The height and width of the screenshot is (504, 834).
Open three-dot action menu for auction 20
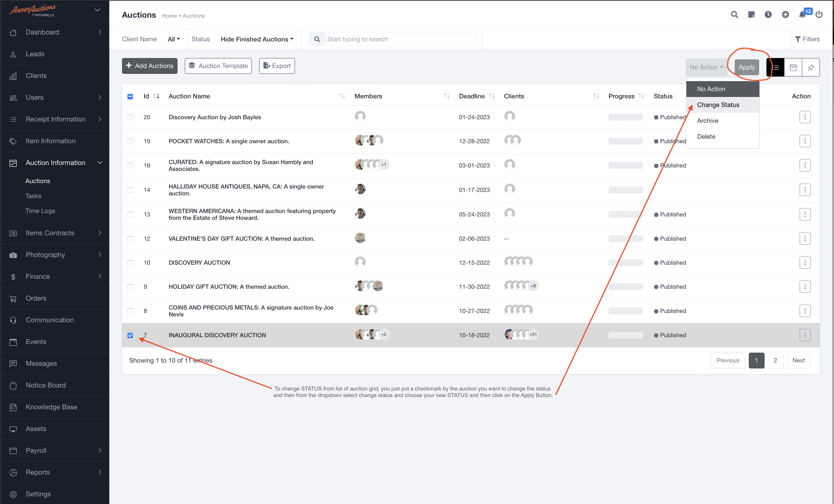[x=805, y=117]
